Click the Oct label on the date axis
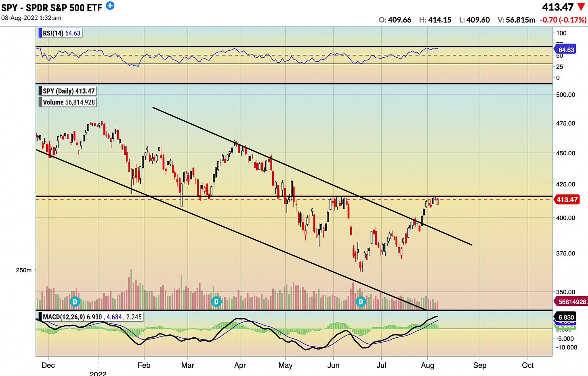Viewport: 588px width, 376px height. click(527, 365)
